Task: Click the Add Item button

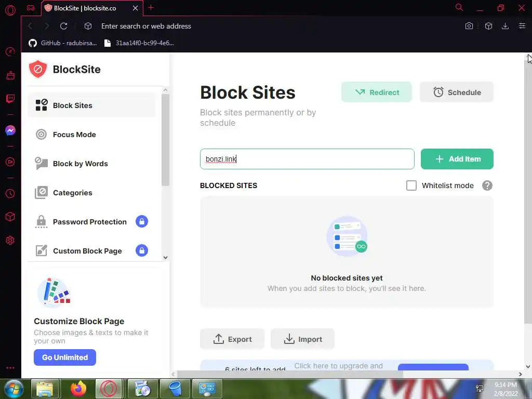Action: (457, 159)
